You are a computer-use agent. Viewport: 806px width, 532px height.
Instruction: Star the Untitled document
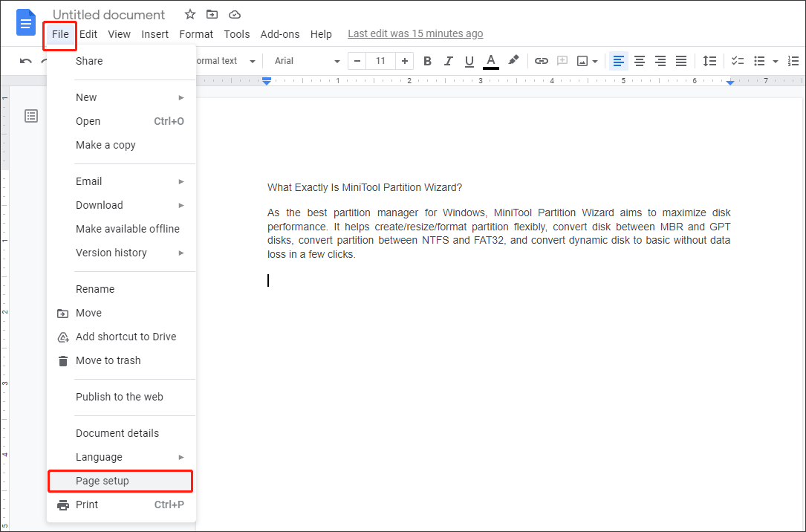190,14
